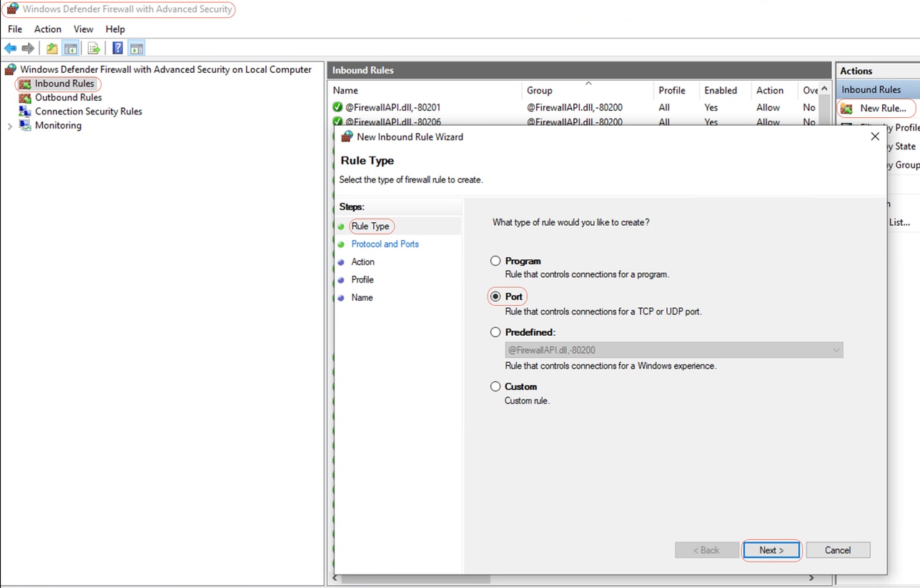Sort rules by the Profile column header
Screen dimensions: 920x588
click(x=676, y=90)
